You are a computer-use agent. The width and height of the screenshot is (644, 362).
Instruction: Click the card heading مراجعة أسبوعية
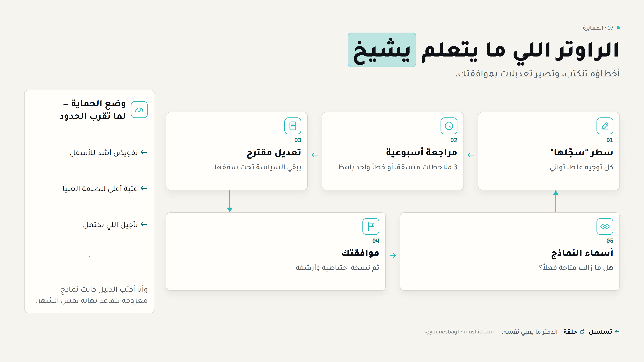[x=421, y=152]
